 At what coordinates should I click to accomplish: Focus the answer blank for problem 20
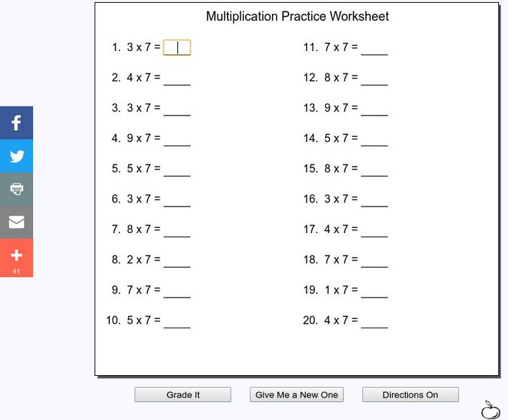point(374,321)
